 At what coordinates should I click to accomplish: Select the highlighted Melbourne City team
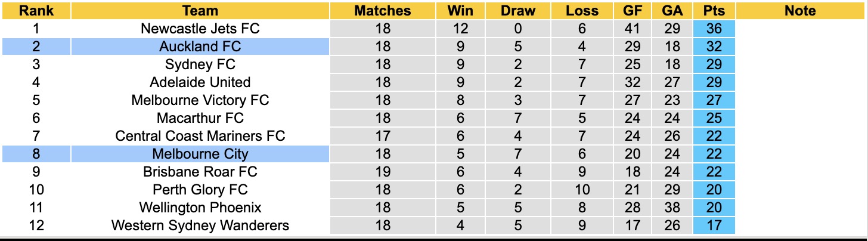(200, 154)
